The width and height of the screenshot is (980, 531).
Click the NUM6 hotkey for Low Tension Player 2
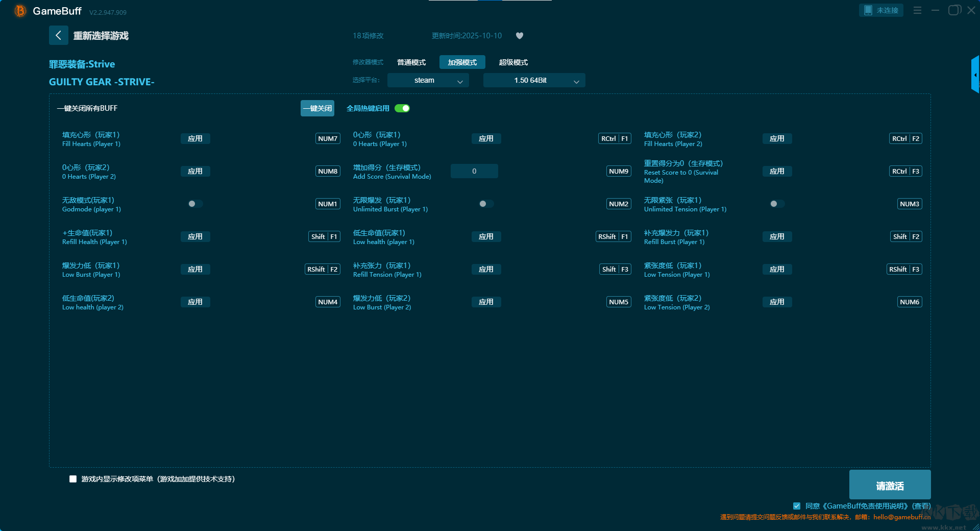910,302
